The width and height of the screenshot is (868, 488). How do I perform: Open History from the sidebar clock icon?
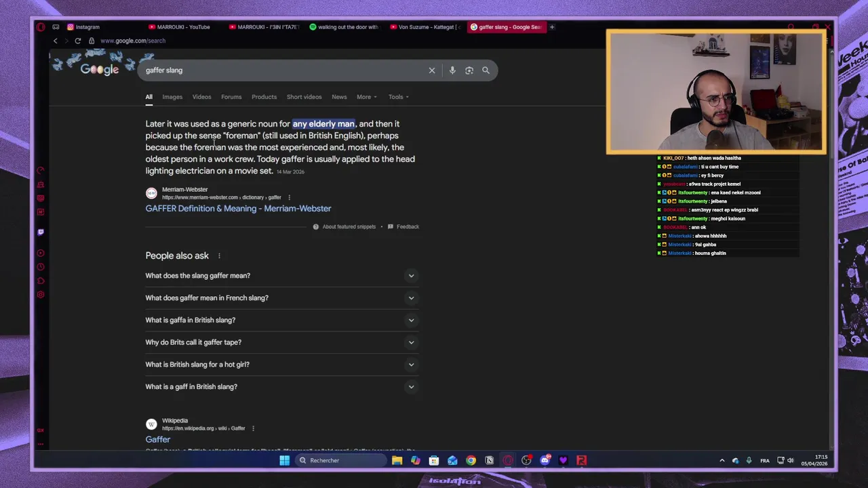pyautogui.click(x=41, y=267)
